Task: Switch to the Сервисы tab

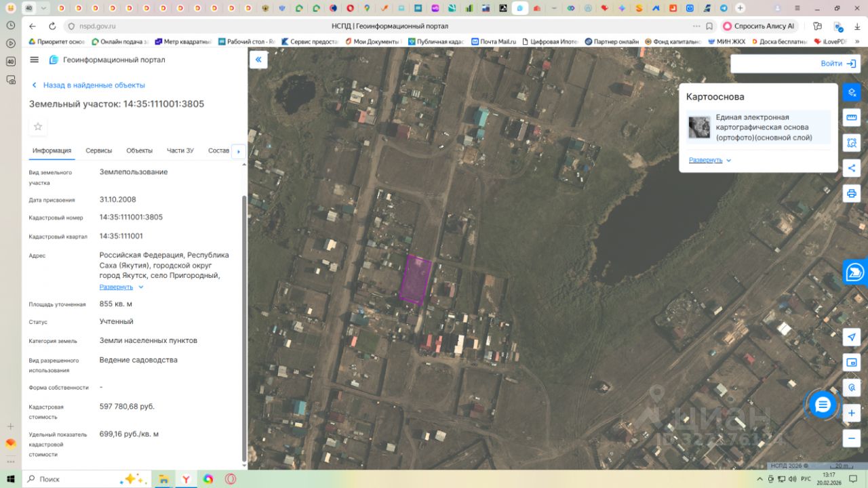Action: 99,150
